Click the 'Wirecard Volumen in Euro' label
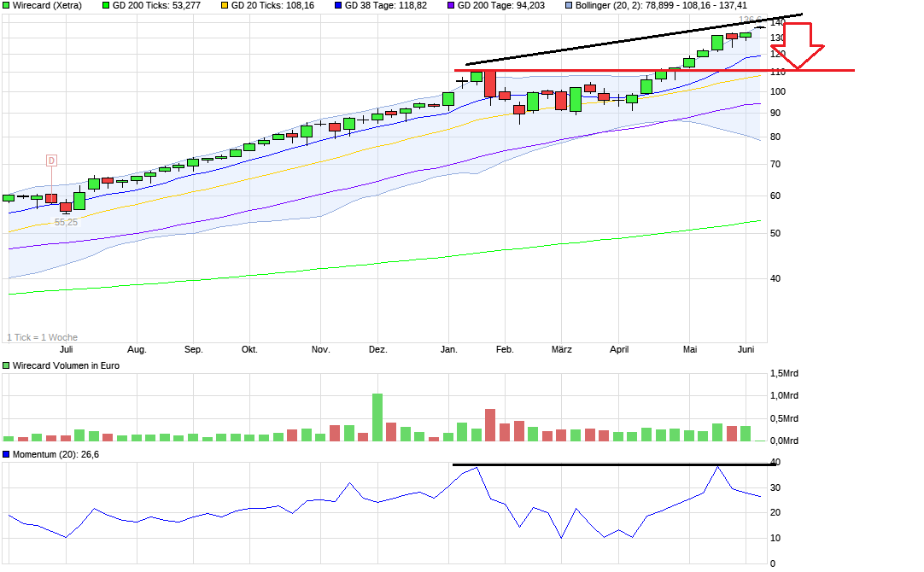The image size is (924, 572). tap(66, 365)
